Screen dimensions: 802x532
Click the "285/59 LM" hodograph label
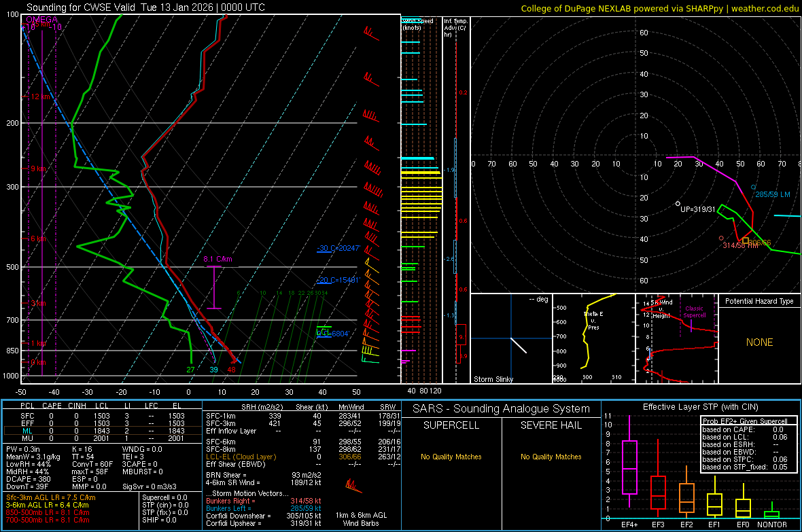pos(773,194)
